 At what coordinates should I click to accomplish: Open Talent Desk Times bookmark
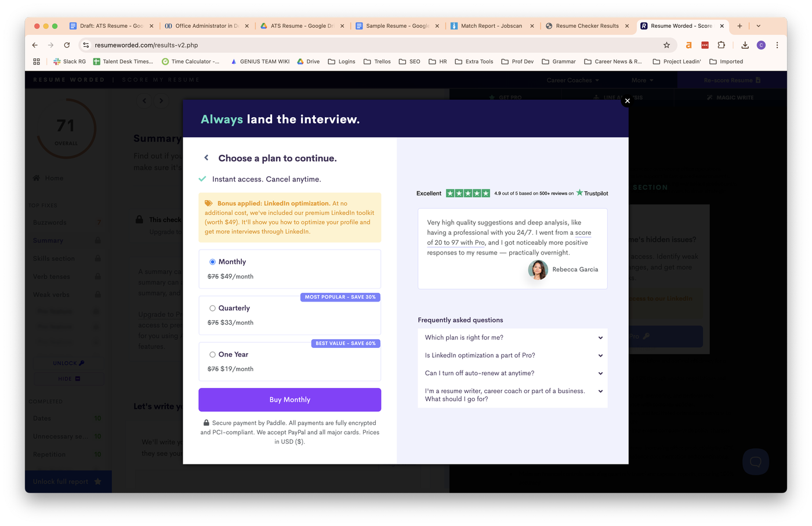(123, 61)
